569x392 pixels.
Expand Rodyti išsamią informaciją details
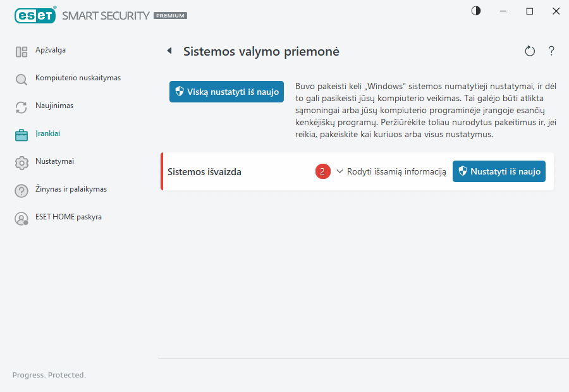coord(391,171)
